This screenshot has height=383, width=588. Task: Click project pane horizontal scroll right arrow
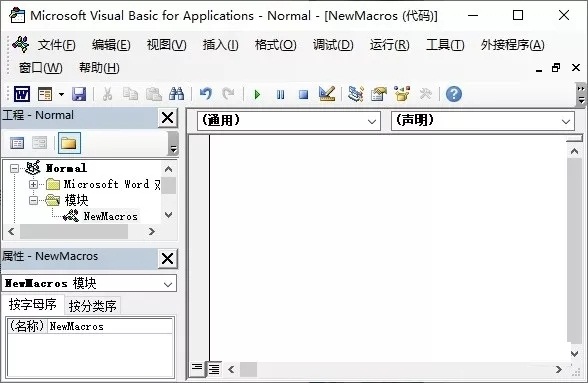(152, 231)
